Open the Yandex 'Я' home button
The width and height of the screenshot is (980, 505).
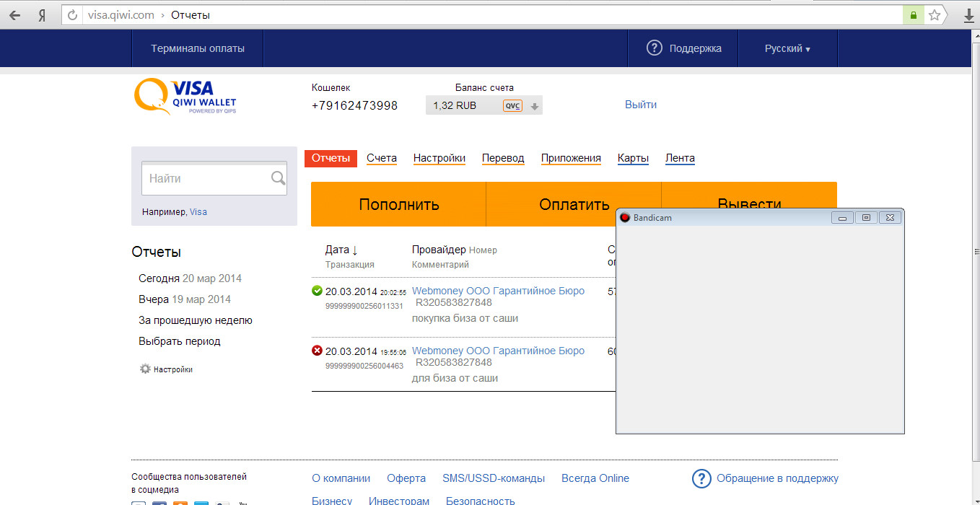click(42, 15)
